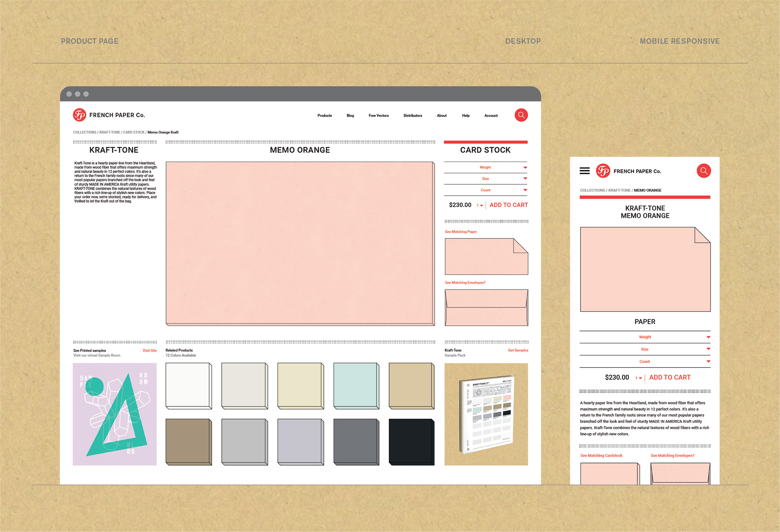The width and height of the screenshot is (780, 532).
Task: Click the mobile red search icon
Action: (704, 171)
